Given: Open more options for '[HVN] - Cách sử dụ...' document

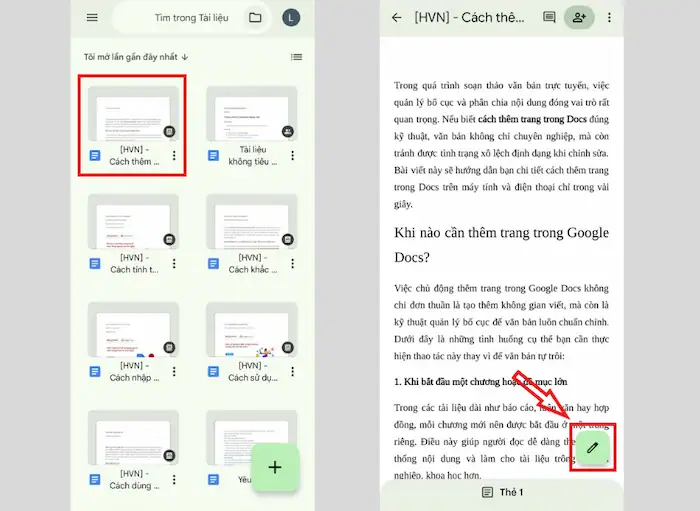Looking at the screenshot, I should 292,371.
